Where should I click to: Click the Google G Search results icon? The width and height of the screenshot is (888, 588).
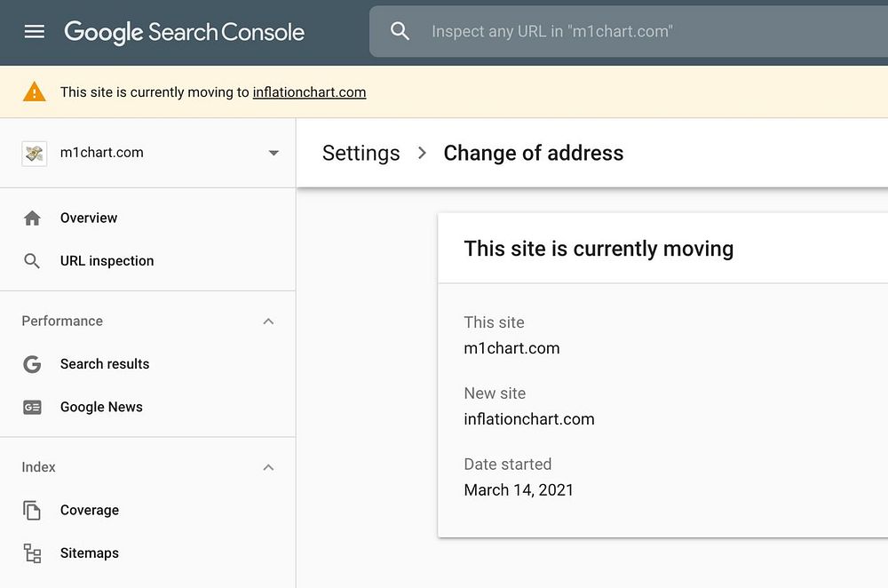click(x=33, y=364)
